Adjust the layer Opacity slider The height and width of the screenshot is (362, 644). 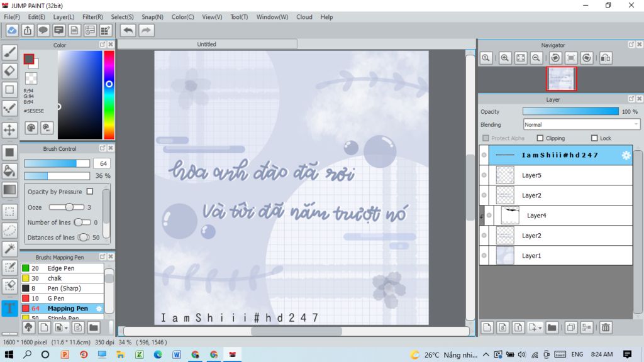pos(570,111)
